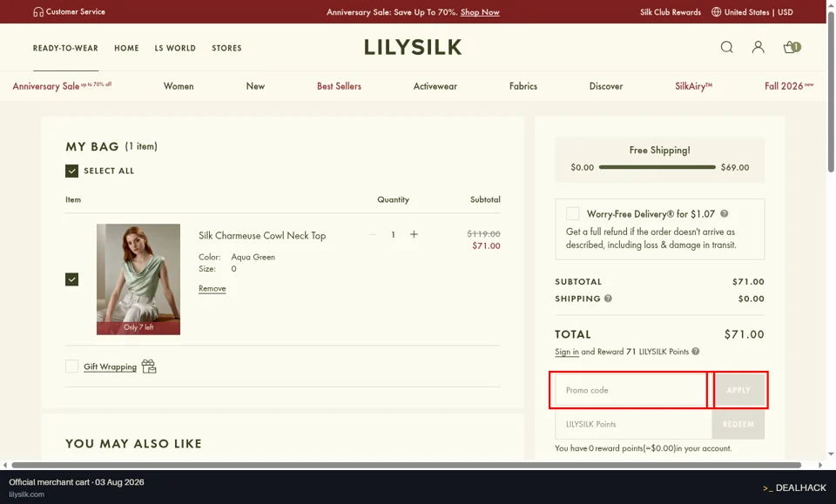Click the crossed-out $119.00 price
Viewport: 836px width, 504px height.
(483, 233)
